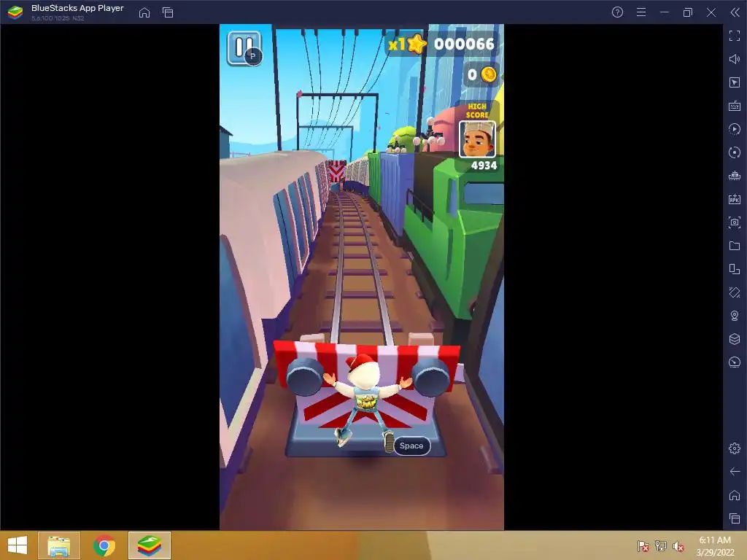Open media folder icon

coord(735,246)
